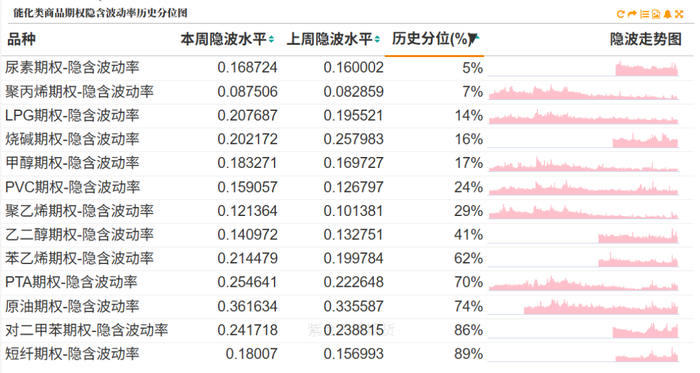Screen dimensions: 700x373
Task: Open the 聚丙烯期权 trend sparkline
Action: [583, 92]
